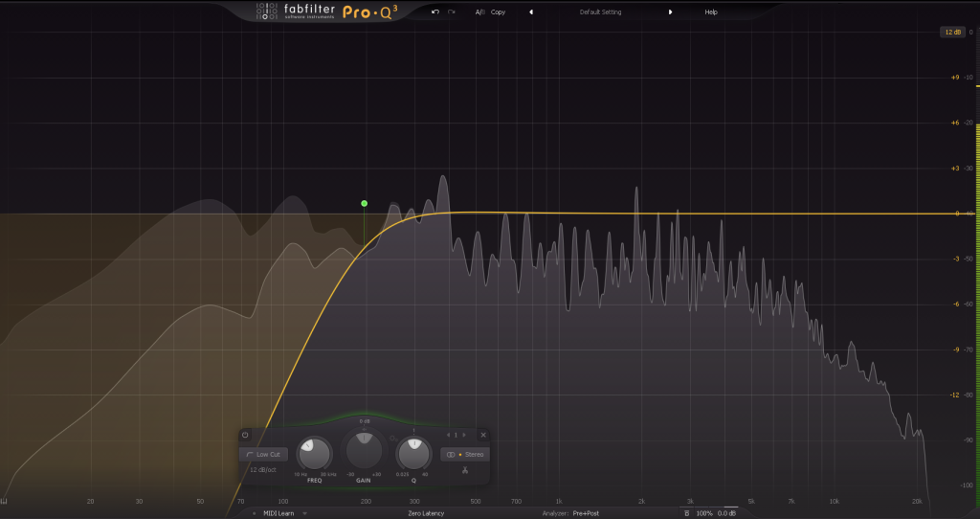Open the Help menu
Image resolution: width=980 pixels, height=519 pixels.
pos(711,12)
